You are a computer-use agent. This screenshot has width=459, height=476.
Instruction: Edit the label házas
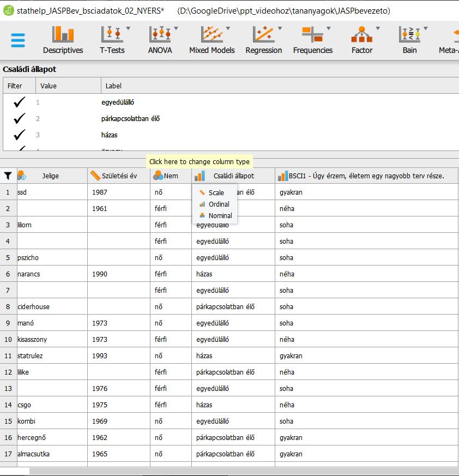[x=109, y=135]
